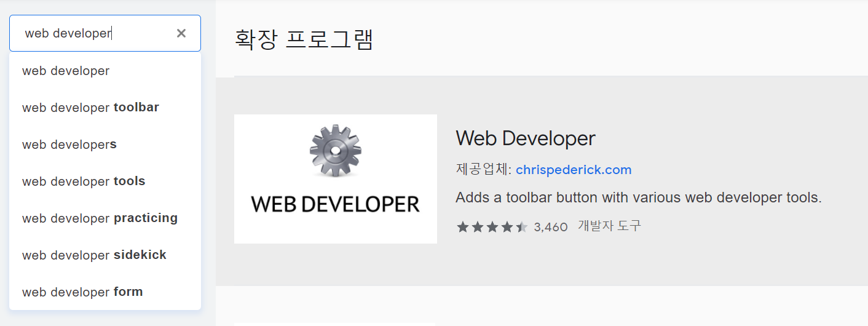Clear the search box with the X icon
Screen dimensions: 868x326
point(181,33)
